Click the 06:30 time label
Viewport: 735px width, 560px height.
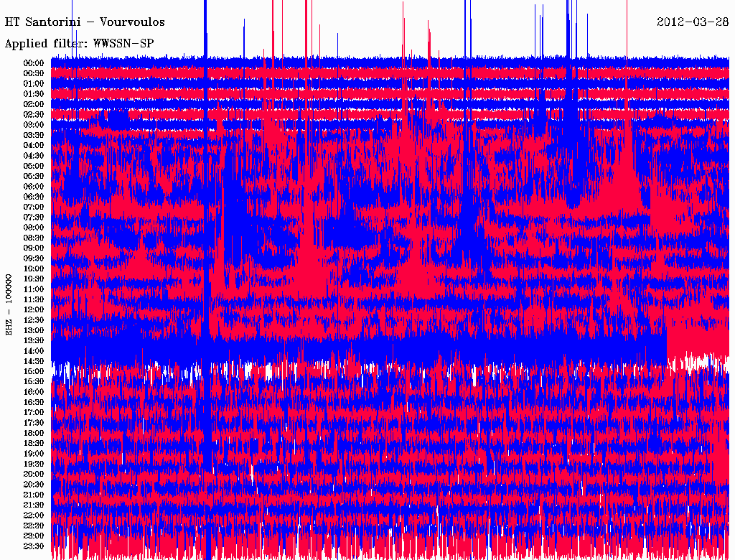click(34, 197)
